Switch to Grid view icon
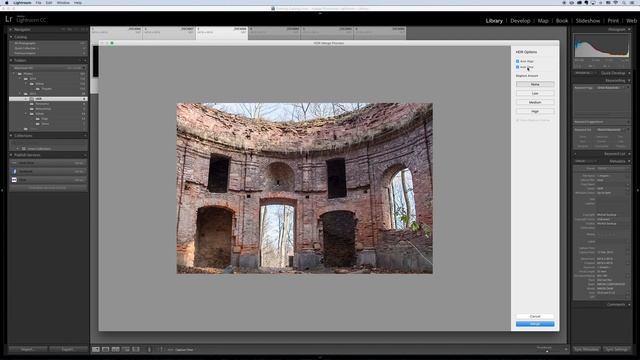 (x=96, y=349)
